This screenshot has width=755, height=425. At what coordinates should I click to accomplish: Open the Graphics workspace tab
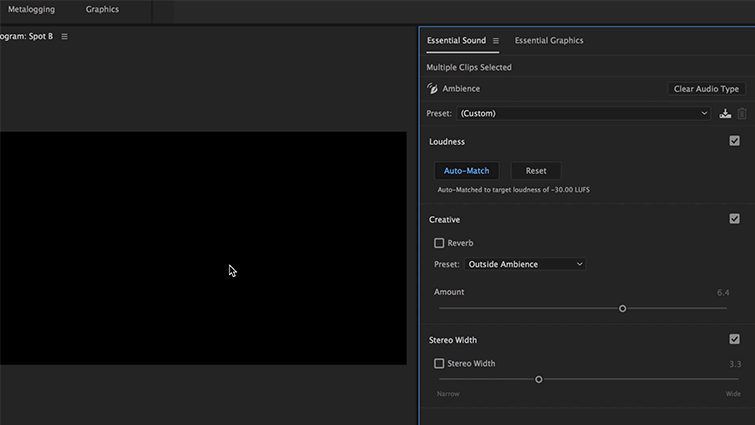coord(102,10)
